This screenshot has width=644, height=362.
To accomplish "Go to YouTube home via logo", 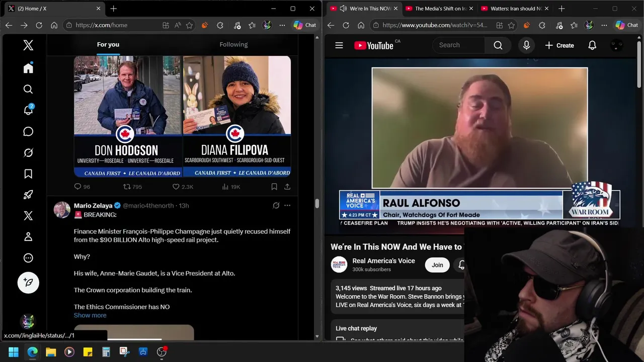I will tap(374, 45).
